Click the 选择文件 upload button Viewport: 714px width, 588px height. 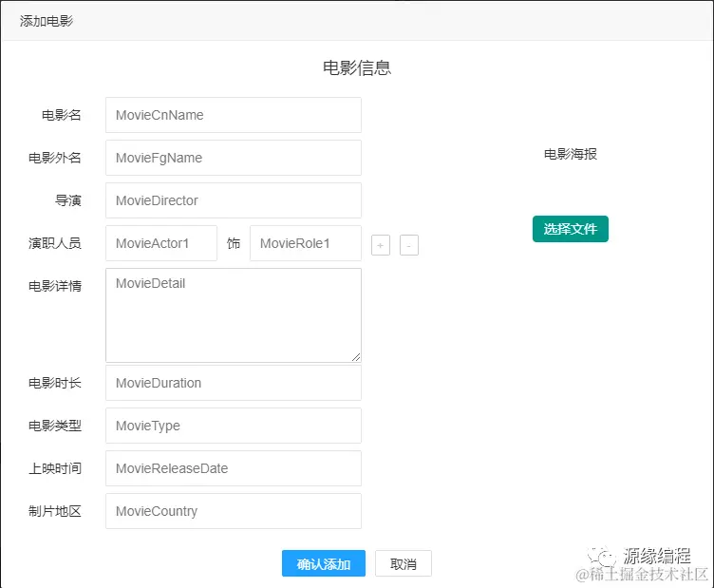click(570, 229)
